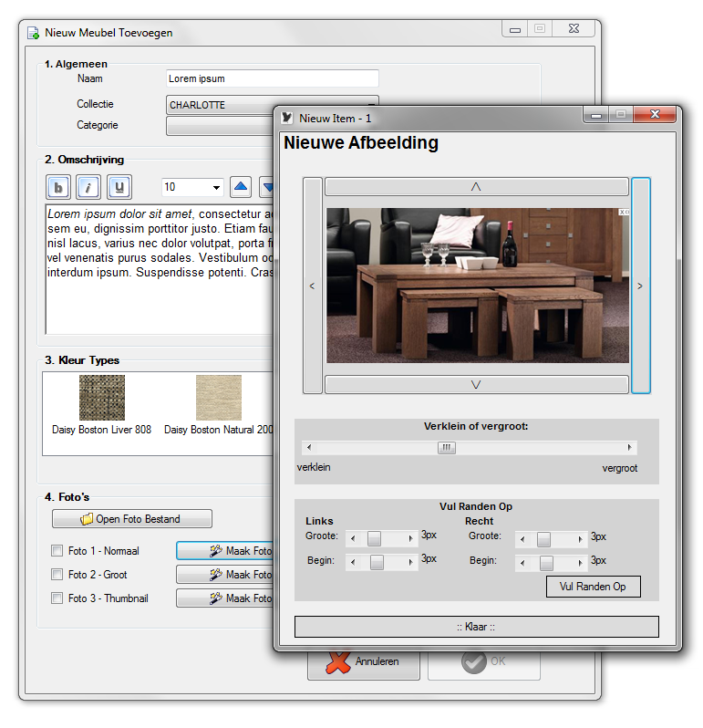Screen dimensions: 703x728
Task: Open the font size 10 dropdown
Action: pos(192,187)
